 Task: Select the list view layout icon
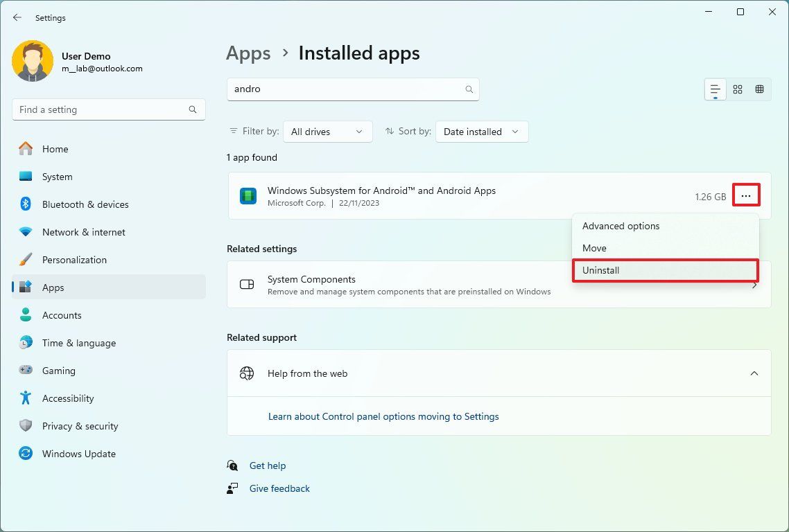(715, 89)
